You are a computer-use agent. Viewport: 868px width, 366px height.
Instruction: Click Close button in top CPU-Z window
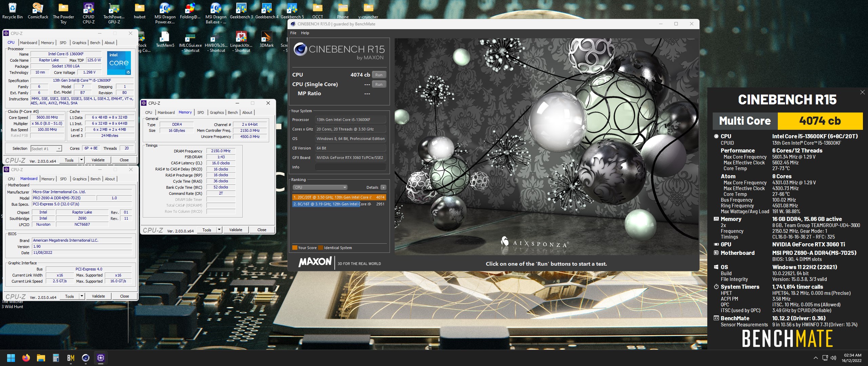(x=124, y=160)
